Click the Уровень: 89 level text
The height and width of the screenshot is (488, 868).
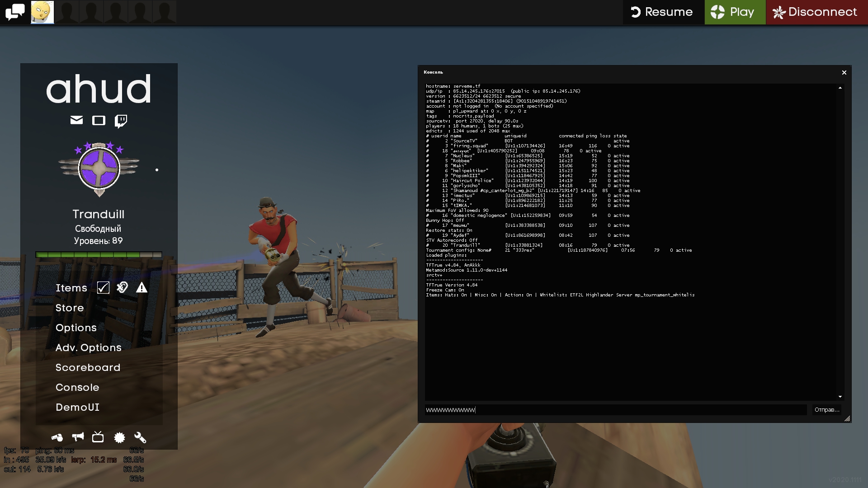[98, 241]
